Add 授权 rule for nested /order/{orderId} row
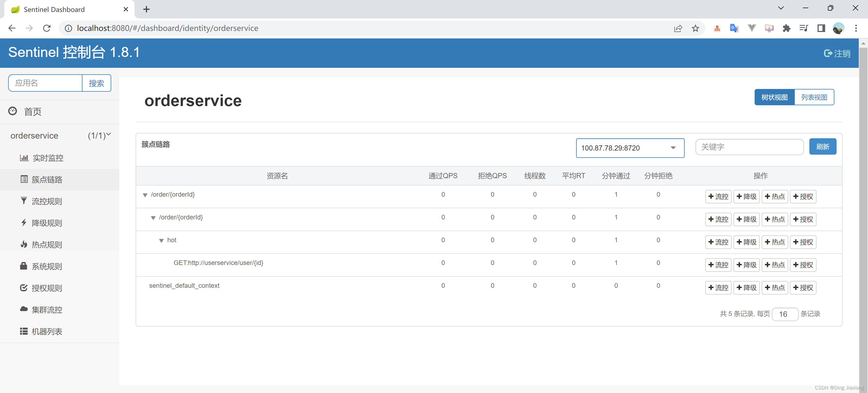The image size is (868, 393). coord(803,219)
